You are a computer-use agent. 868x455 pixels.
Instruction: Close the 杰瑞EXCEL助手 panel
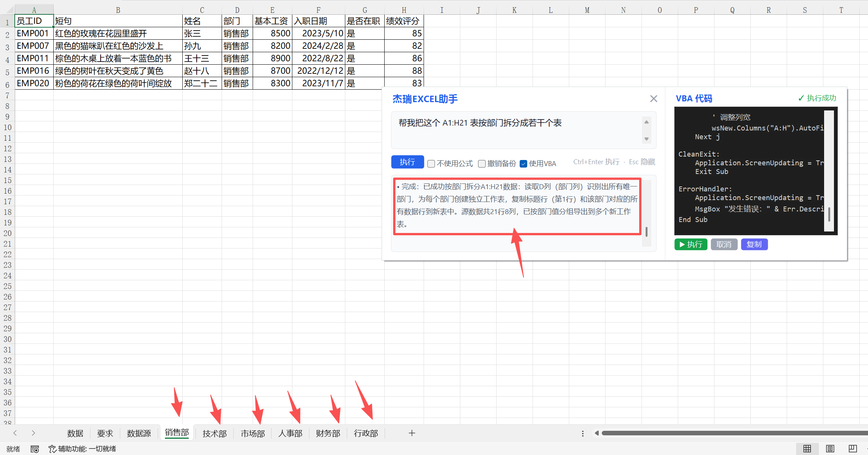[653, 99]
